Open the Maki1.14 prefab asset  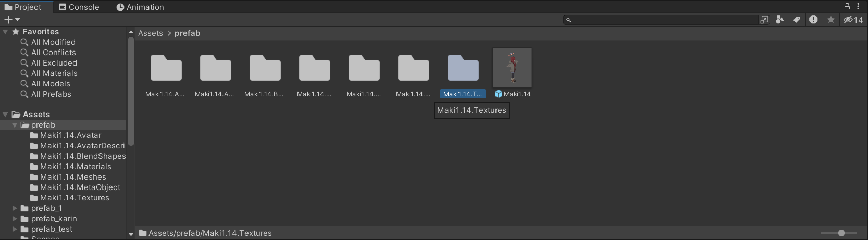point(512,68)
